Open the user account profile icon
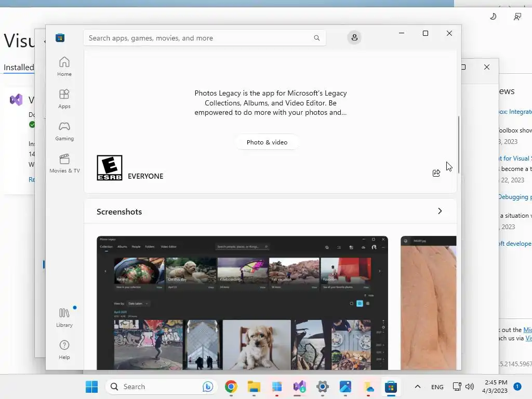 point(354,37)
